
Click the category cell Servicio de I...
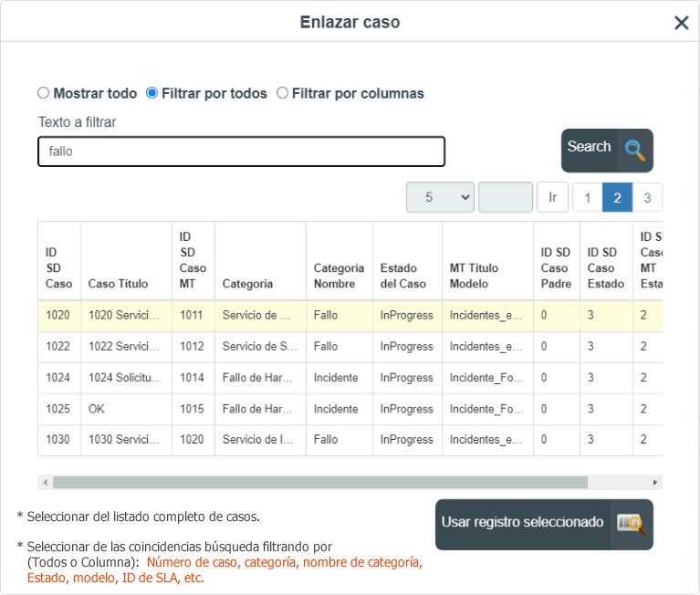[x=258, y=440]
